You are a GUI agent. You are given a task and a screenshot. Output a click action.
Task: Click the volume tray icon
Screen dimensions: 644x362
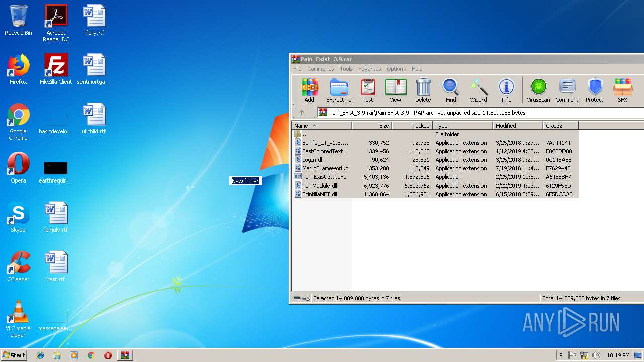coord(595,355)
